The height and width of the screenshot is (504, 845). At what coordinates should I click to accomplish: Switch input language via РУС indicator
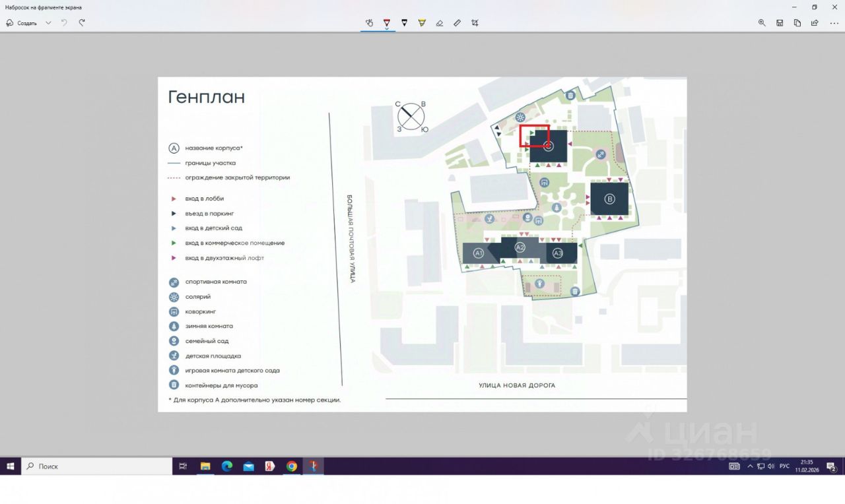pyautogui.click(x=784, y=466)
